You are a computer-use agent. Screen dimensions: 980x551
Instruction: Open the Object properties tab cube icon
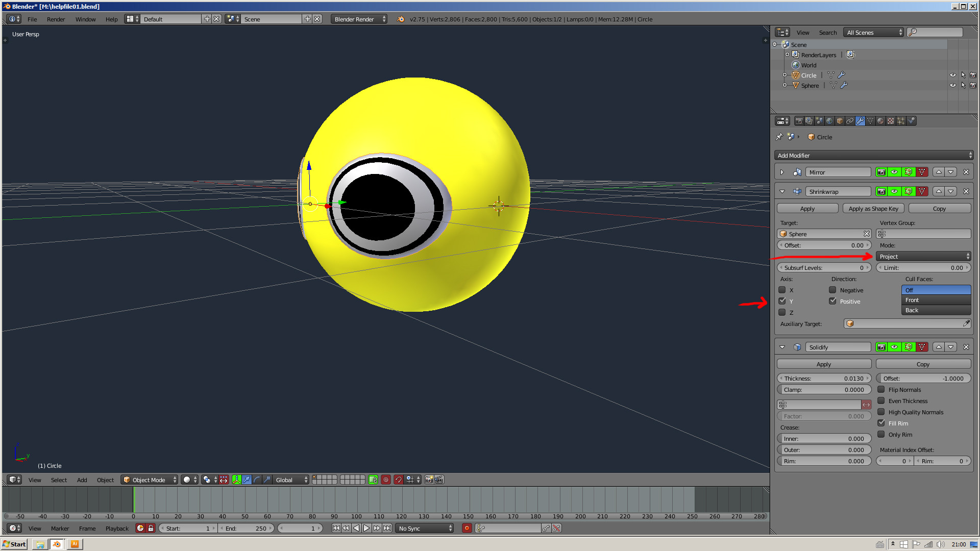(x=840, y=121)
